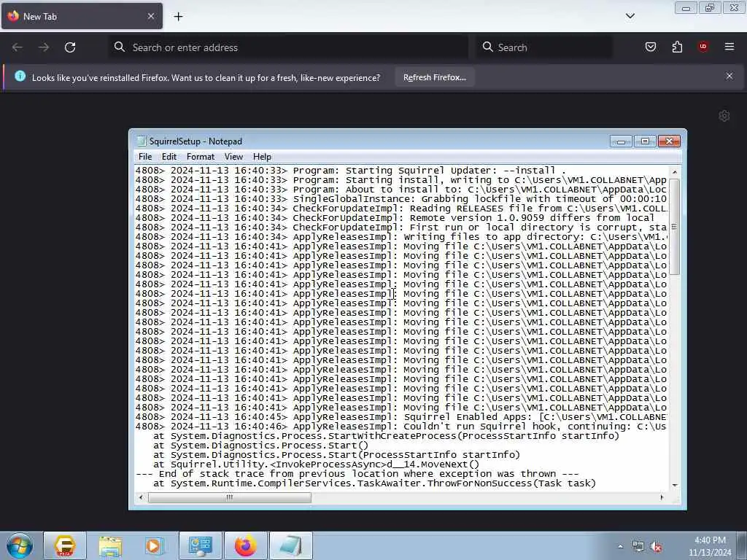Open the Notepad File menu

[145, 157]
